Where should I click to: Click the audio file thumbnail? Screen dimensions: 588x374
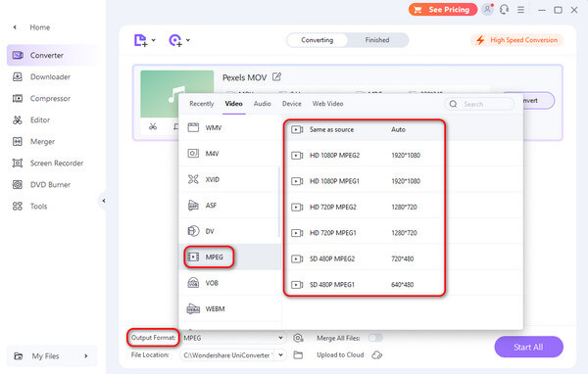pos(177,94)
